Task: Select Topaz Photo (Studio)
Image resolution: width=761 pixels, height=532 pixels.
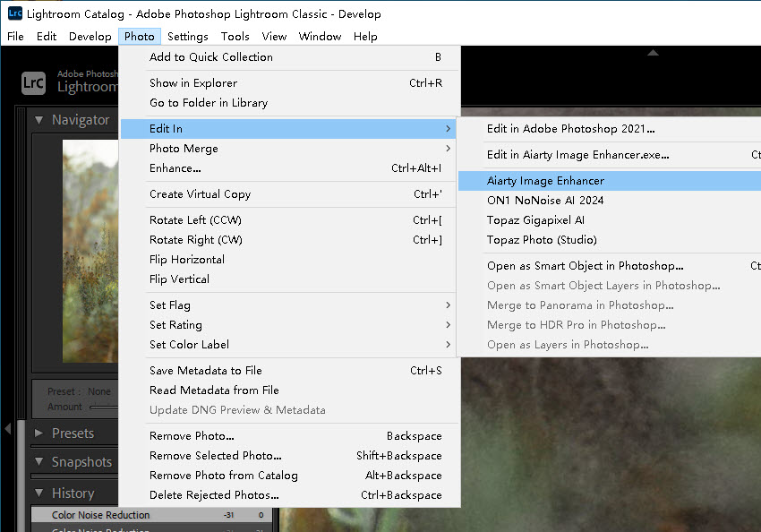Action: coord(610,240)
